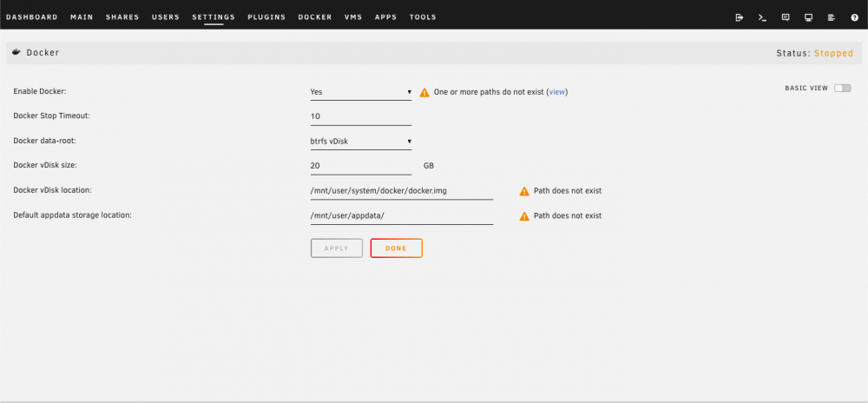Click the Default appdata storage location field
The image size is (868, 403).
(401, 215)
